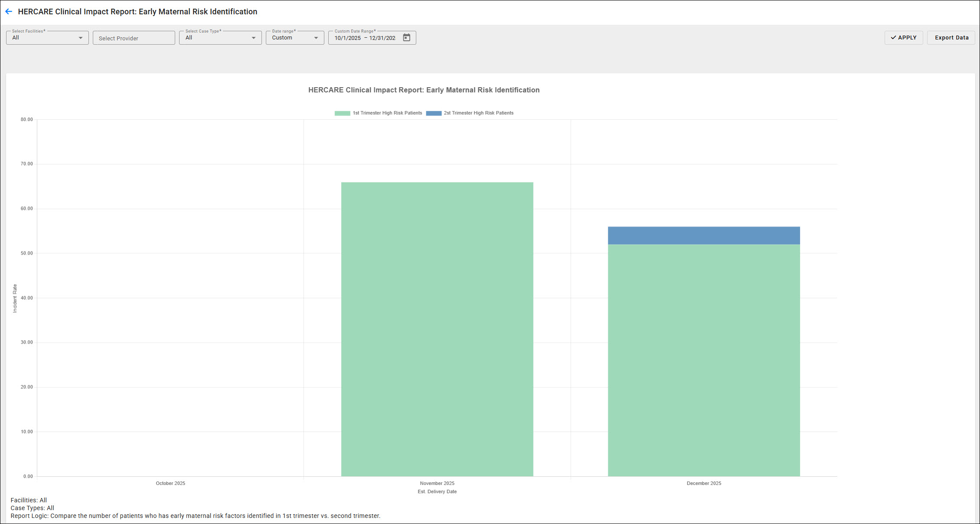Image resolution: width=980 pixels, height=524 pixels.
Task: Click the blue back arrow icon
Action: click(x=9, y=12)
